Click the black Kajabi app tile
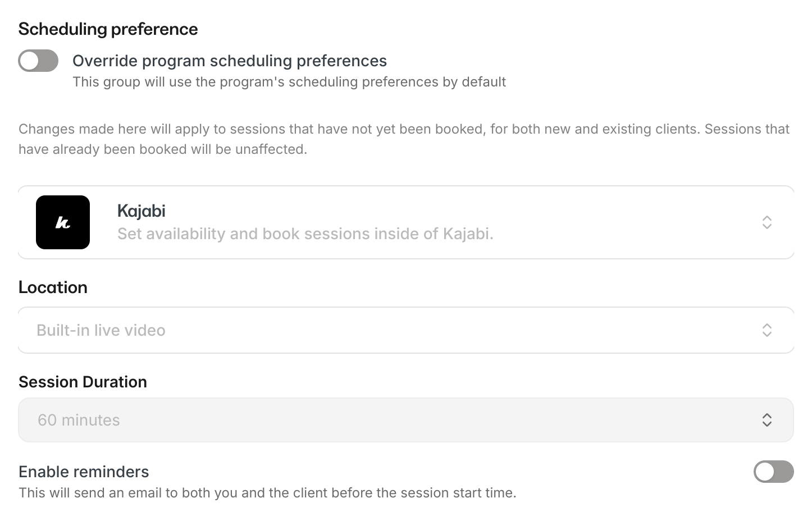The width and height of the screenshot is (812, 521). [63, 222]
